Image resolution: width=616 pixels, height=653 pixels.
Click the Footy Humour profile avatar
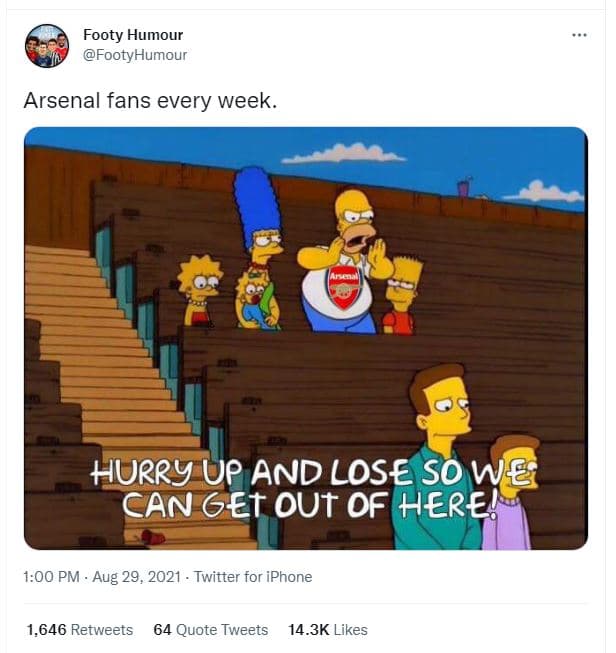[47, 45]
